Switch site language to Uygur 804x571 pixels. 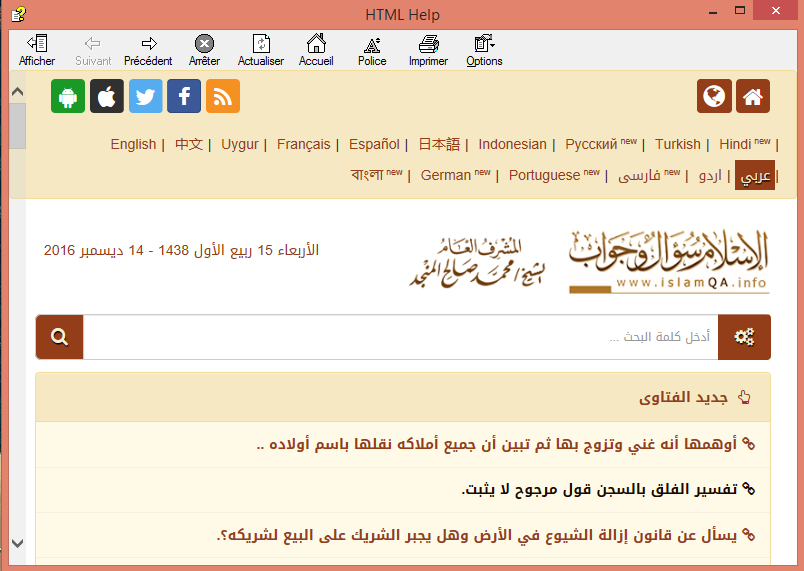click(240, 145)
